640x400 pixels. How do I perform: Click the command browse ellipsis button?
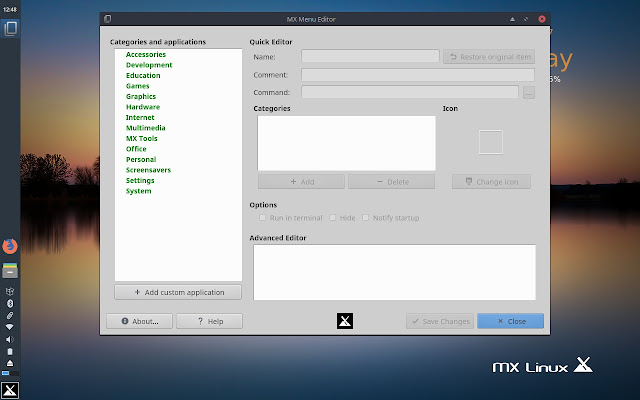click(529, 93)
